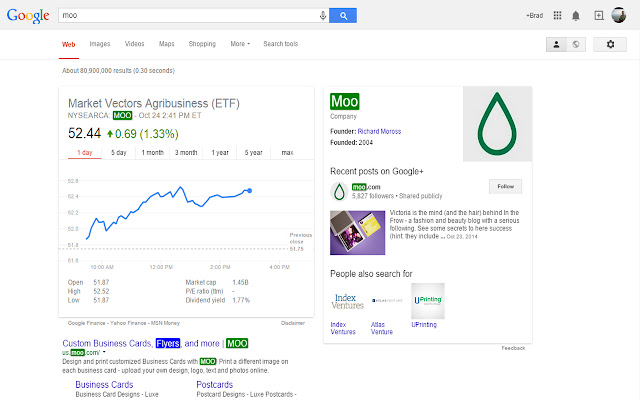This screenshot has width=640, height=400.
Task: Open Index Ventures logo thumbnail
Action: 347,301
